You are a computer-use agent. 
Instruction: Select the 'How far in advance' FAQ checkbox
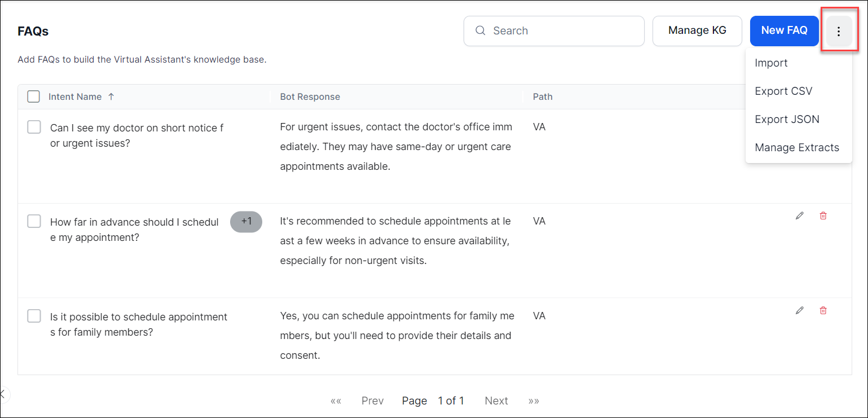[34, 221]
